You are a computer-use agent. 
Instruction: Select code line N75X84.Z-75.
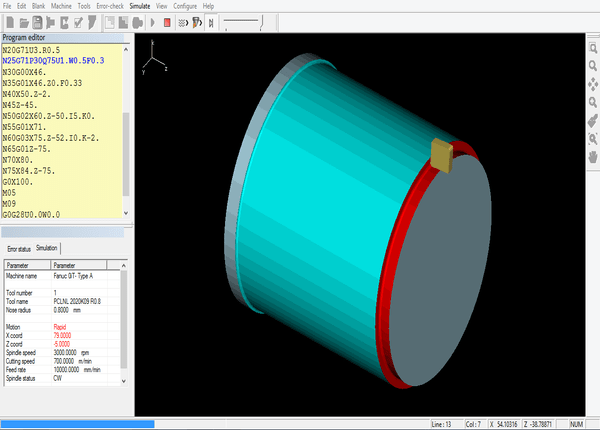29,171
